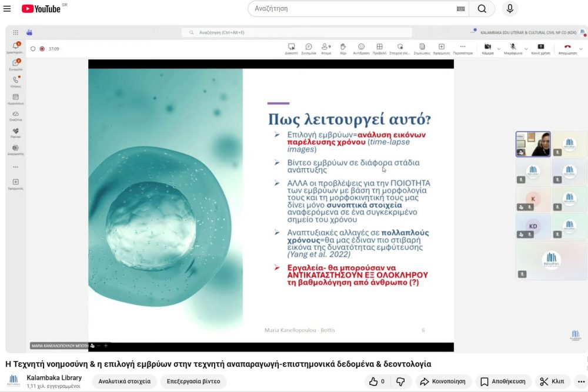Viewport: 588px width, 392px height.
Task: Click into the YouTube Αναζήτηση search field
Action: tap(353, 9)
